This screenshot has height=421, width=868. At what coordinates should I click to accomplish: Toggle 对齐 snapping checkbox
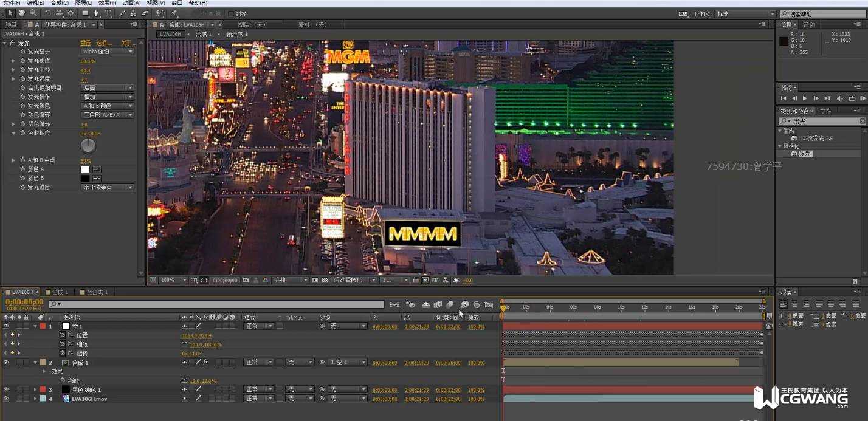tap(230, 13)
